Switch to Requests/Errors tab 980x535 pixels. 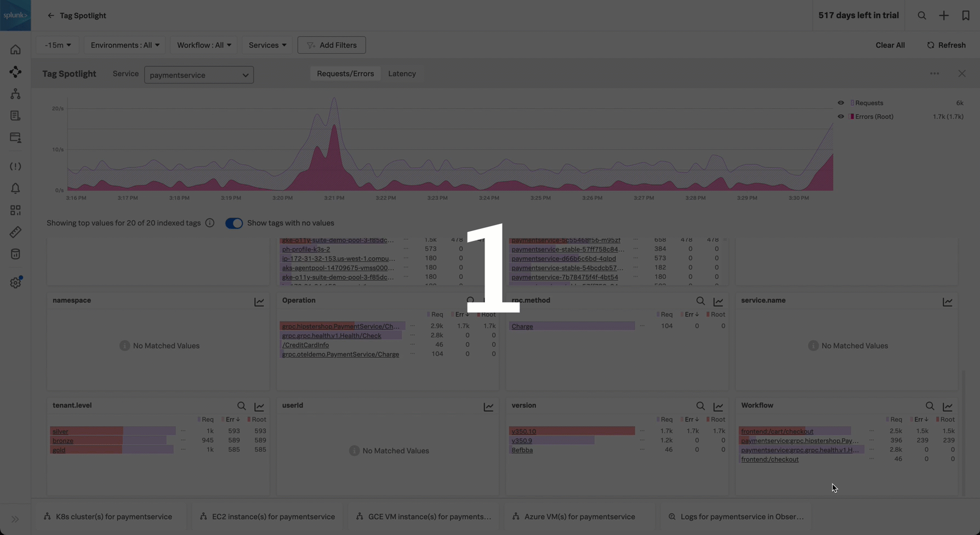(x=345, y=73)
